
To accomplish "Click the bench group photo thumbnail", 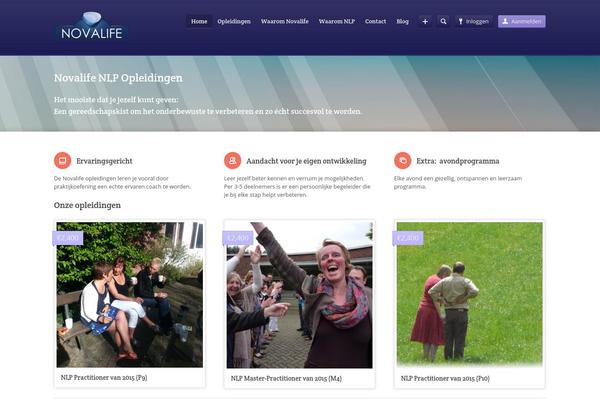I will [130, 295].
